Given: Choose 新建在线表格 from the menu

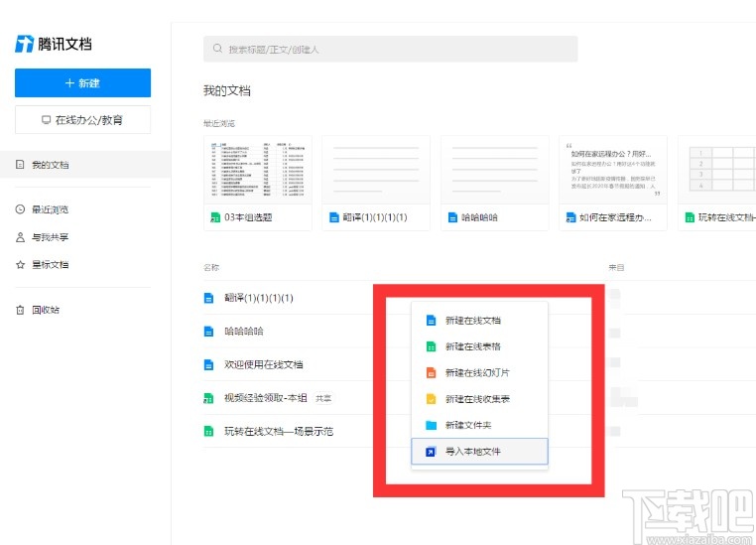Looking at the screenshot, I should [479, 346].
